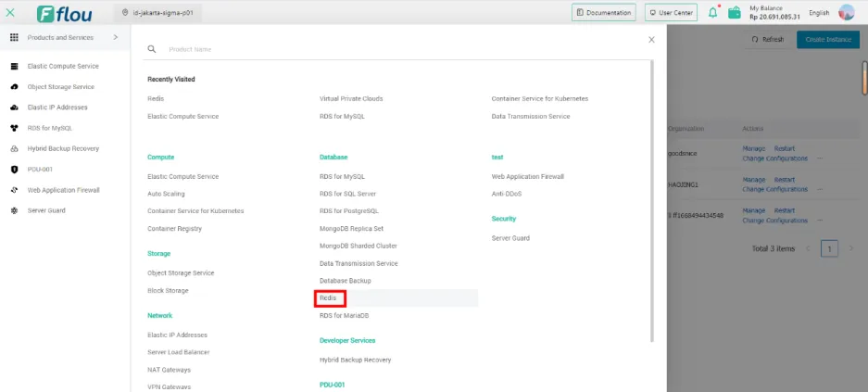Viewport: 868px width, 392px height.
Task: Click Change Configurations in the ff1668494434548 row
Action: coord(775,221)
